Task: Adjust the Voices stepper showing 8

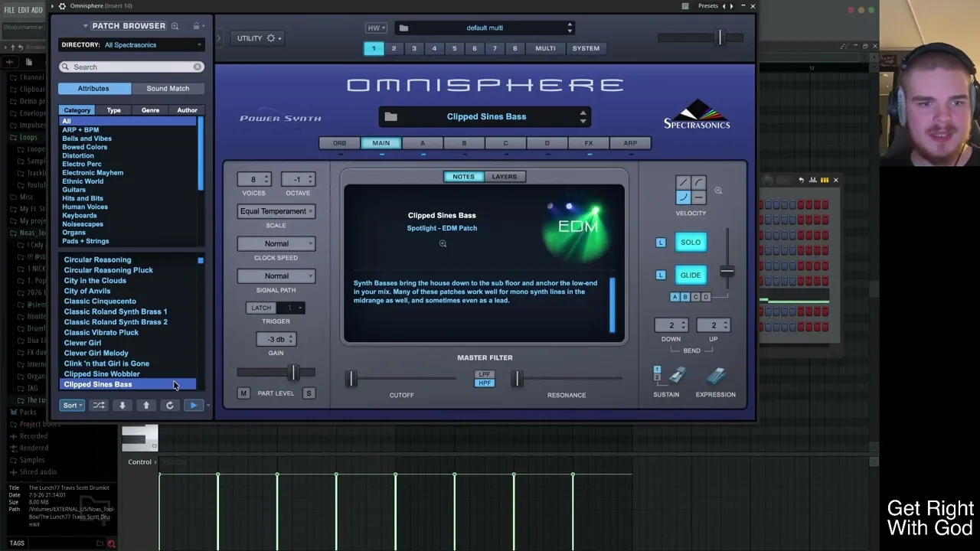Action: tap(255, 179)
